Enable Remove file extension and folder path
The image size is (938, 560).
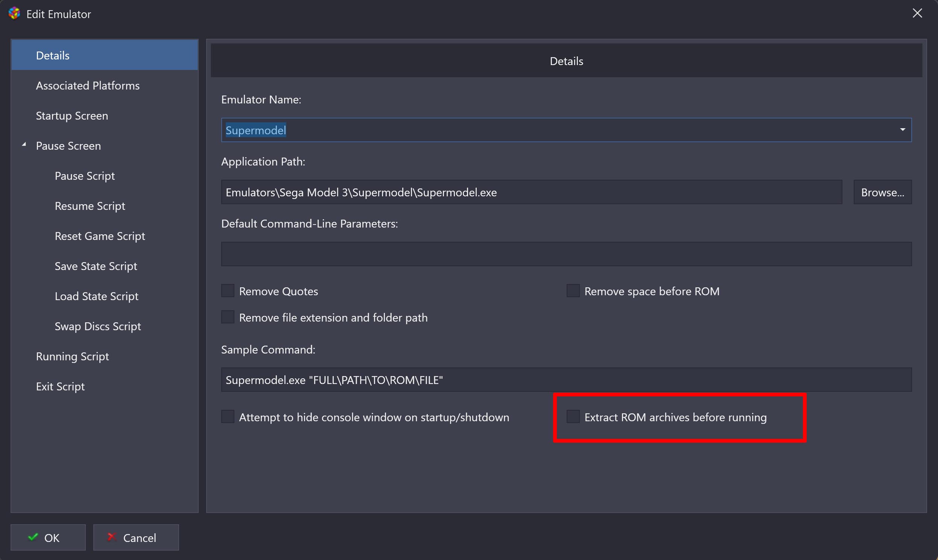(x=228, y=317)
